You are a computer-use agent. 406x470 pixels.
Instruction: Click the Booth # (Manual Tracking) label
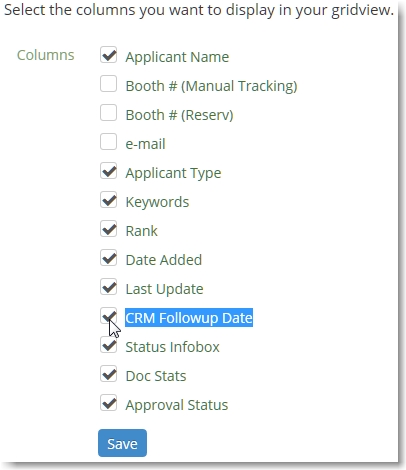(211, 86)
